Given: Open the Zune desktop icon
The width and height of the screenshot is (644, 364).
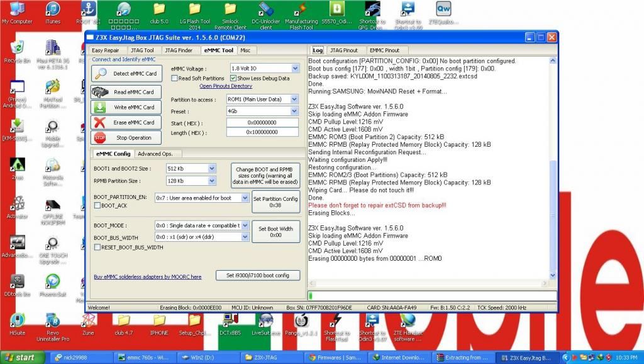Looking at the screenshot, I should point(88,325).
